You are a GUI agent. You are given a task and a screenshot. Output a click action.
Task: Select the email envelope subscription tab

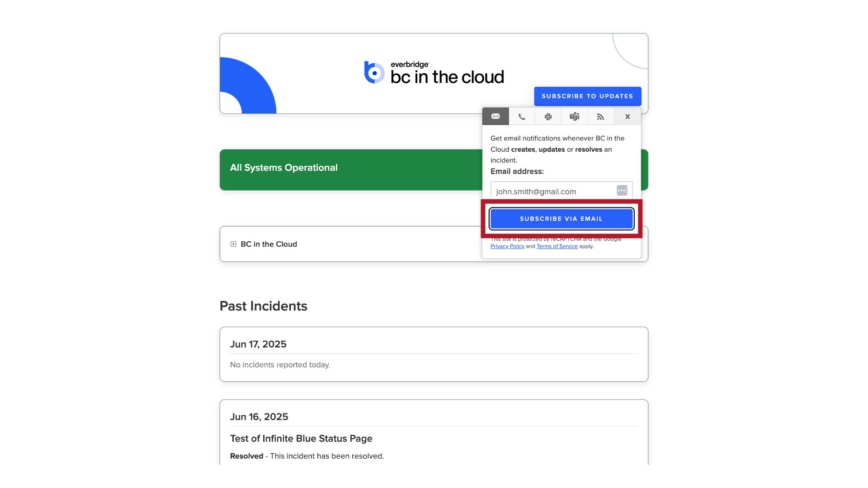tap(495, 117)
